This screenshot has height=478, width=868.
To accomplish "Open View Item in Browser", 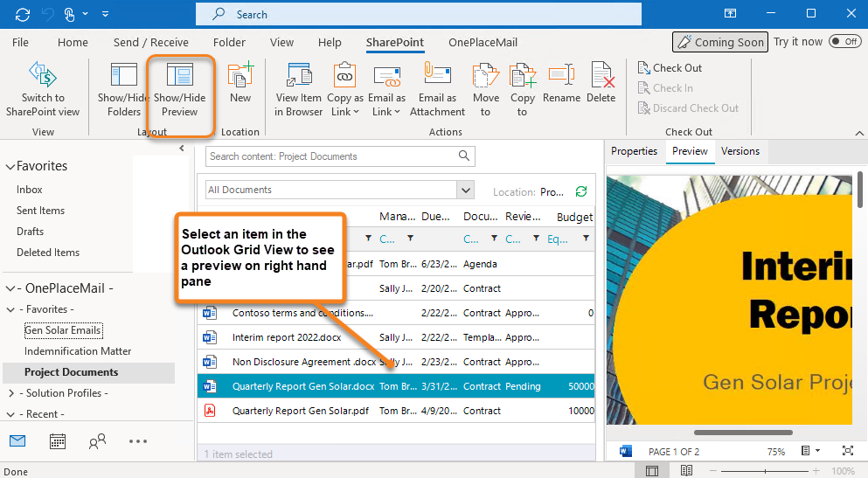I will 298,90.
